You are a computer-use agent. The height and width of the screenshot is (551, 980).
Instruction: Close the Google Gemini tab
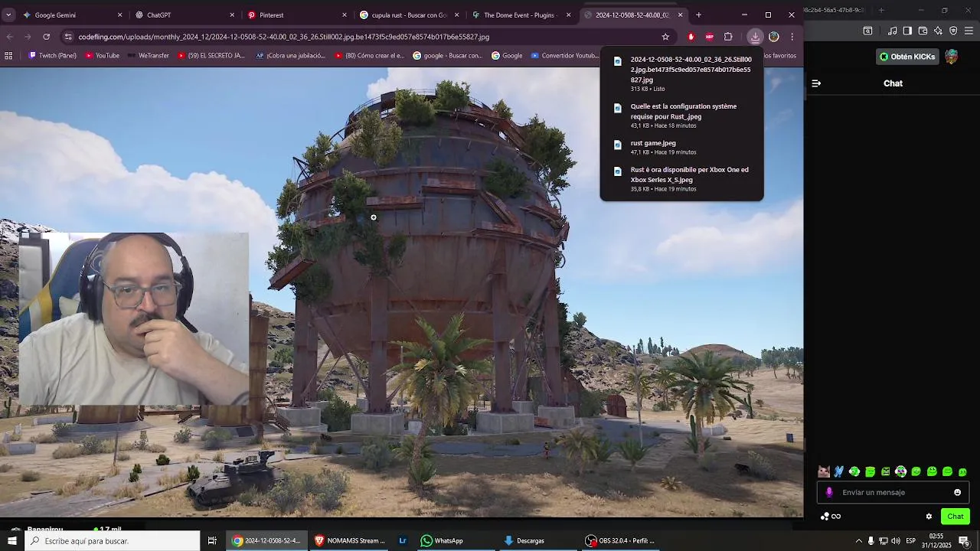tap(119, 15)
